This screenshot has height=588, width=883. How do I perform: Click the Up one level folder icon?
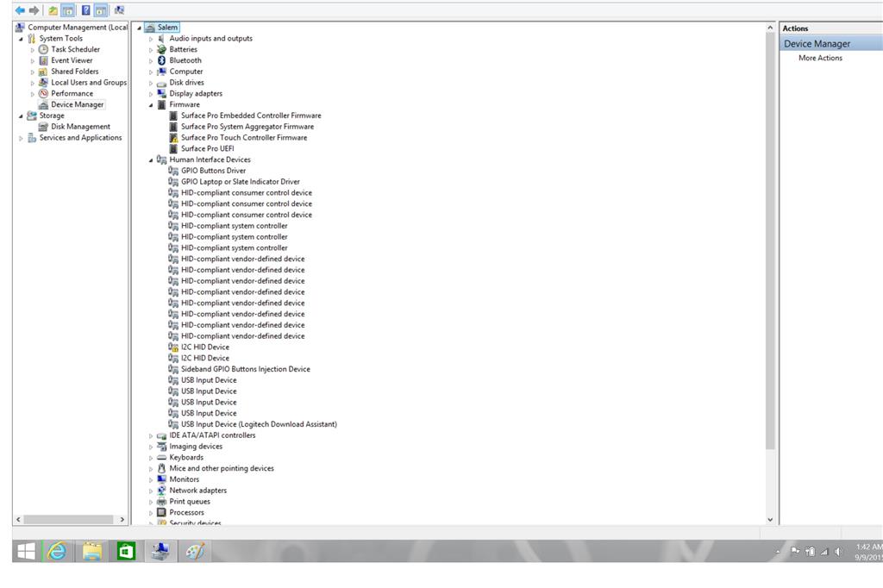[x=53, y=10]
